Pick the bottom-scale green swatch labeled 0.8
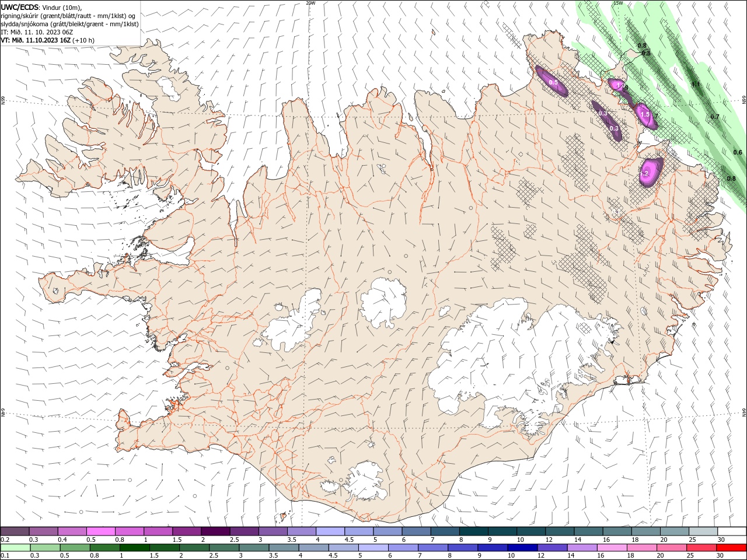747x560 pixels. (x=104, y=548)
